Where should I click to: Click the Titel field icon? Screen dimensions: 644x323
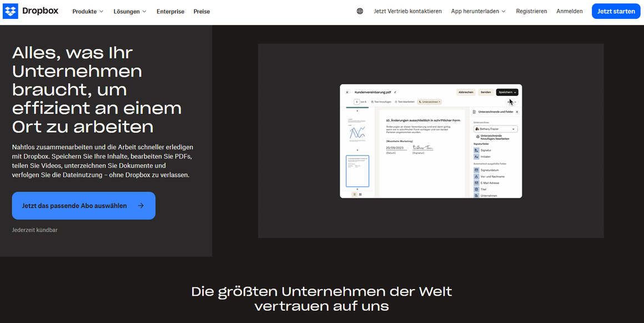[x=476, y=189]
